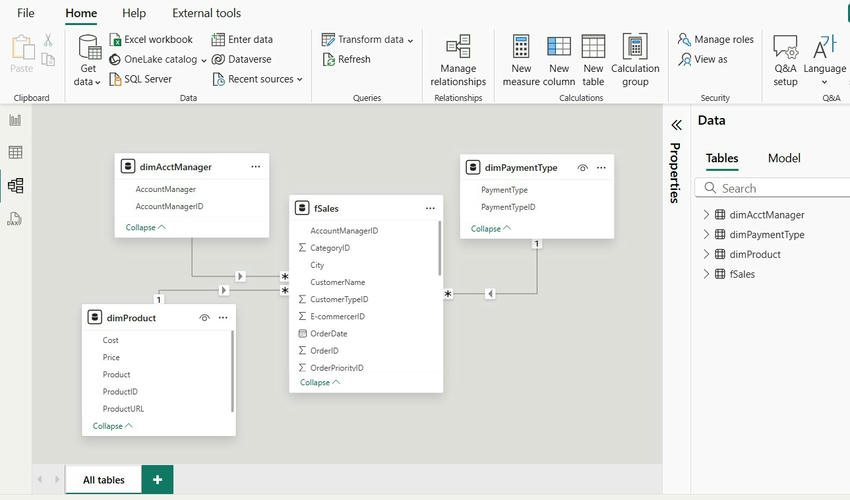Open Manage relationships
Screen dimensions: 850x500
click(458, 60)
